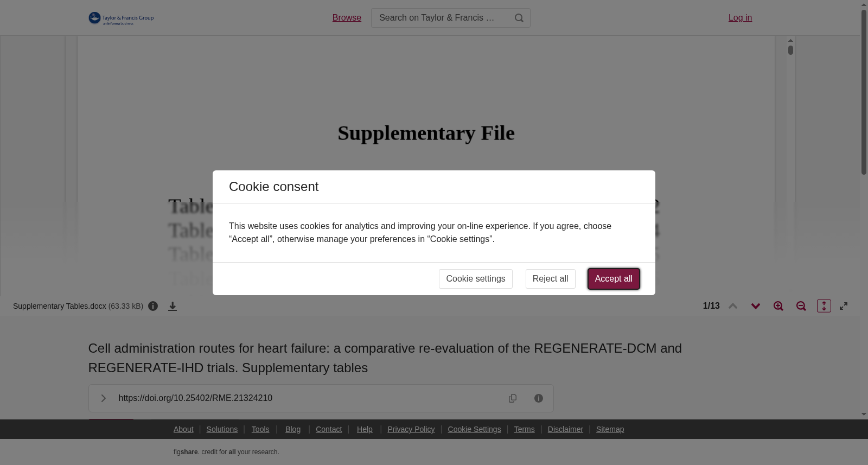Viewport: 868px width, 465px height.
Task: Click the document viewer scrollbar thumb
Action: [x=790, y=50]
